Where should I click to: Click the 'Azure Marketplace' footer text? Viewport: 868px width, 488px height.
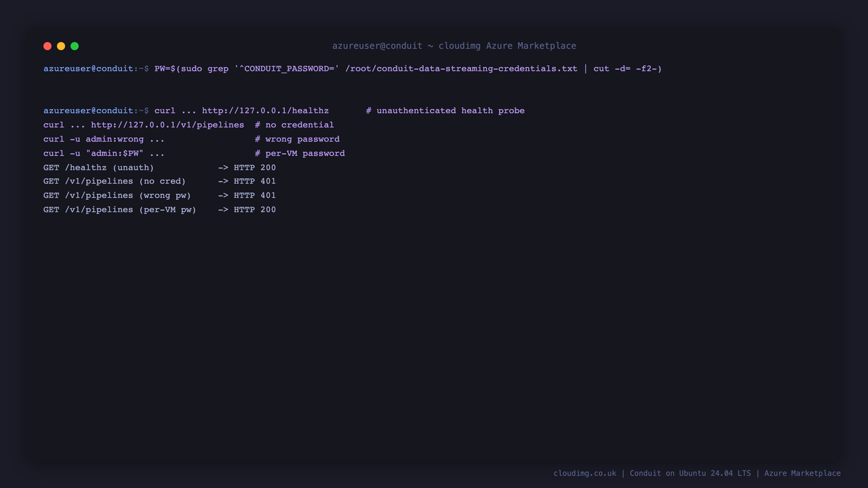(802, 473)
